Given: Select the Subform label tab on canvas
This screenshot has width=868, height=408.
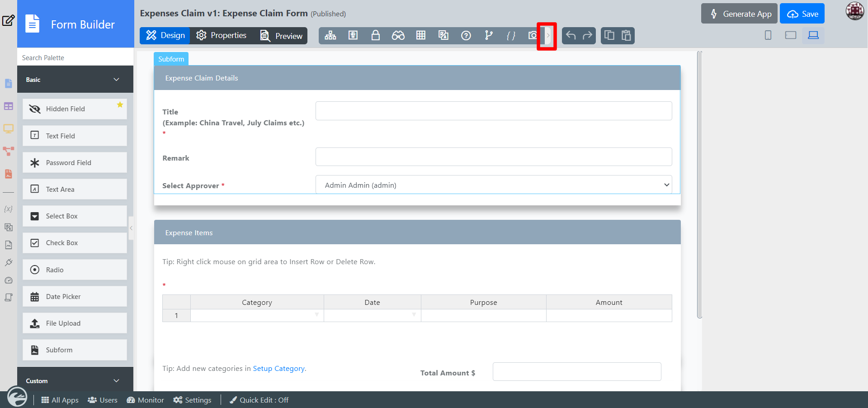Looking at the screenshot, I should [171, 59].
